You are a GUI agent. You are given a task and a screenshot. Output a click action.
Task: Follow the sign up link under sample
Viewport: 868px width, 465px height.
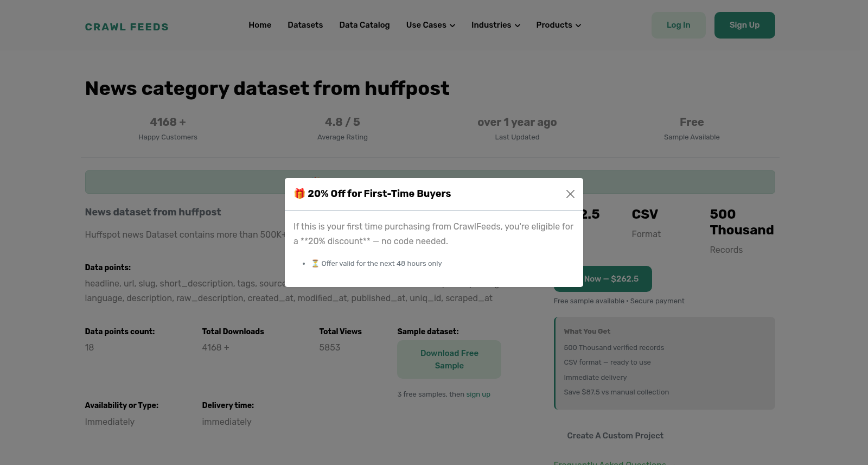[x=478, y=394]
